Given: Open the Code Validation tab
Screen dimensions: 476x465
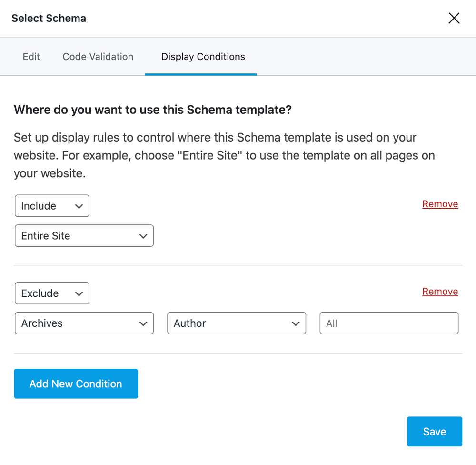Looking at the screenshot, I should [98, 56].
